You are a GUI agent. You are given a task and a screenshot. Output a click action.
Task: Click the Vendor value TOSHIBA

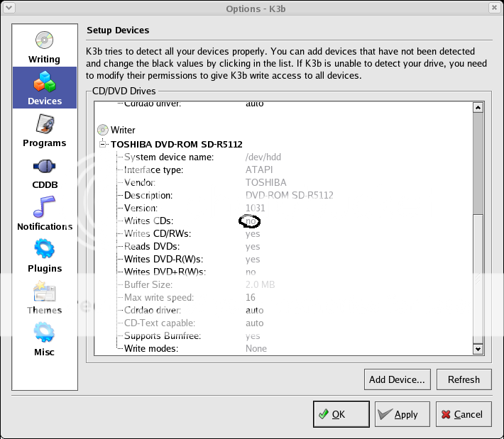click(x=265, y=182)
